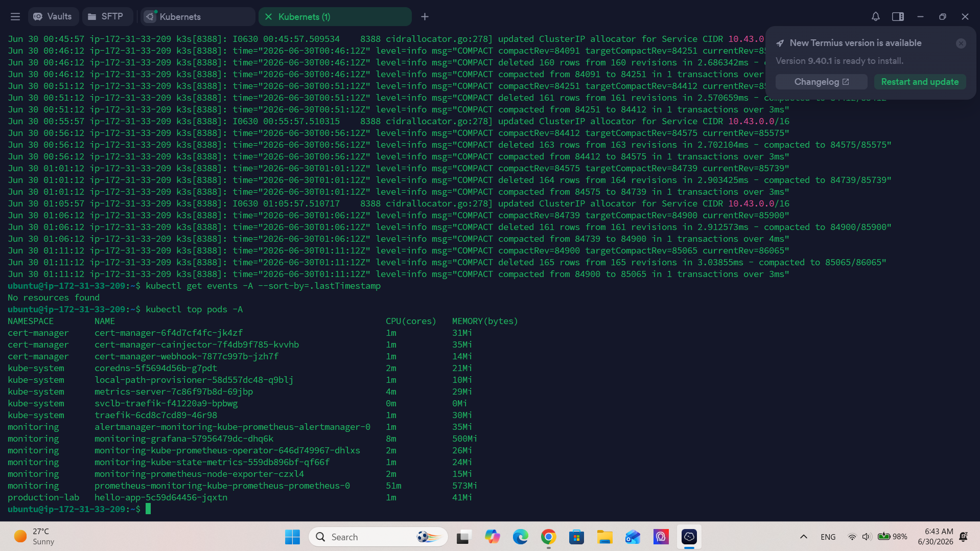The image size is (980, 551).
Task: Click the CPU(cores) column header
Action: [x=411, y=321]
